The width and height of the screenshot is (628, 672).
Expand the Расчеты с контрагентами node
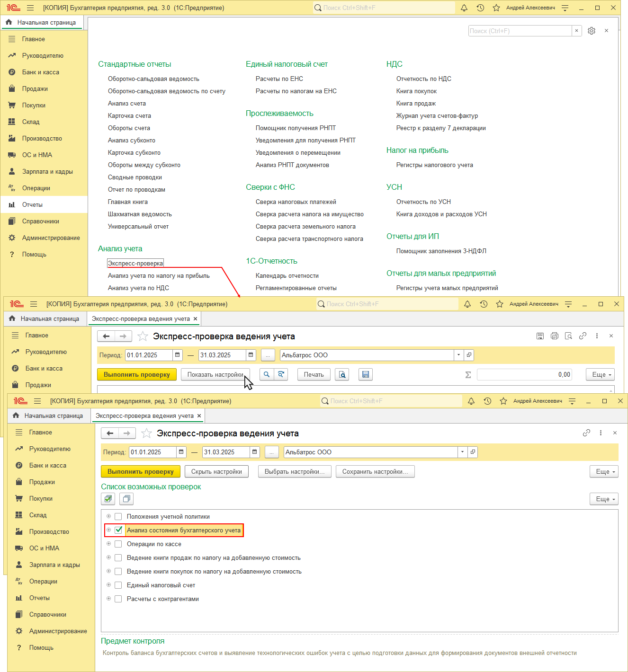108,599
